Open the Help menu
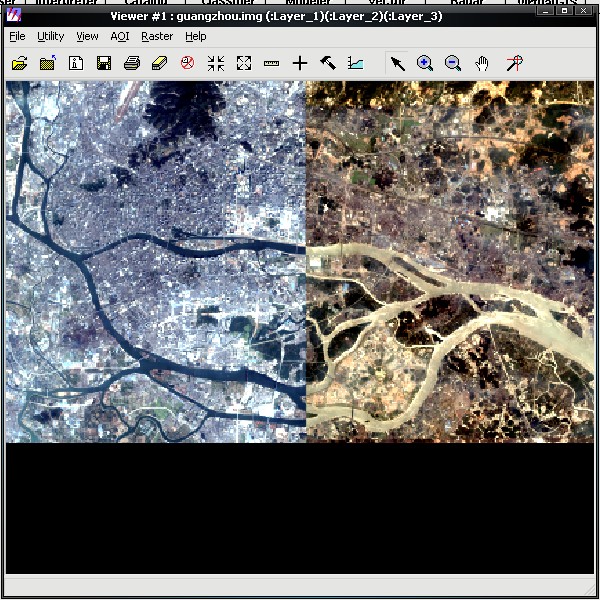This screenshot has width=600, height=600. click(x=196, y=36)
